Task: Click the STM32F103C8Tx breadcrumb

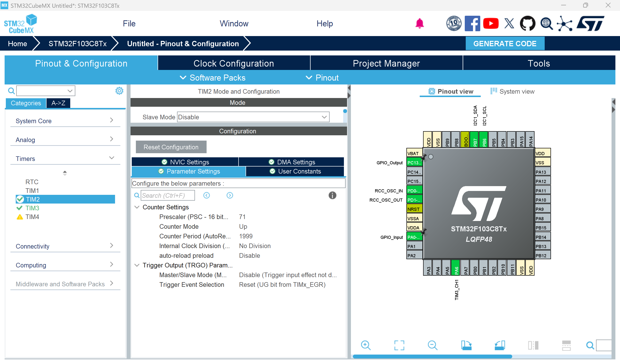Action: pos(77,44)
